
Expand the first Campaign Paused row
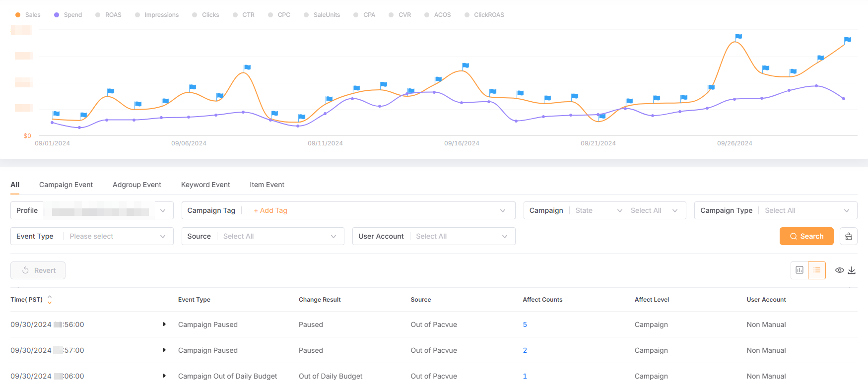[164, 324]
